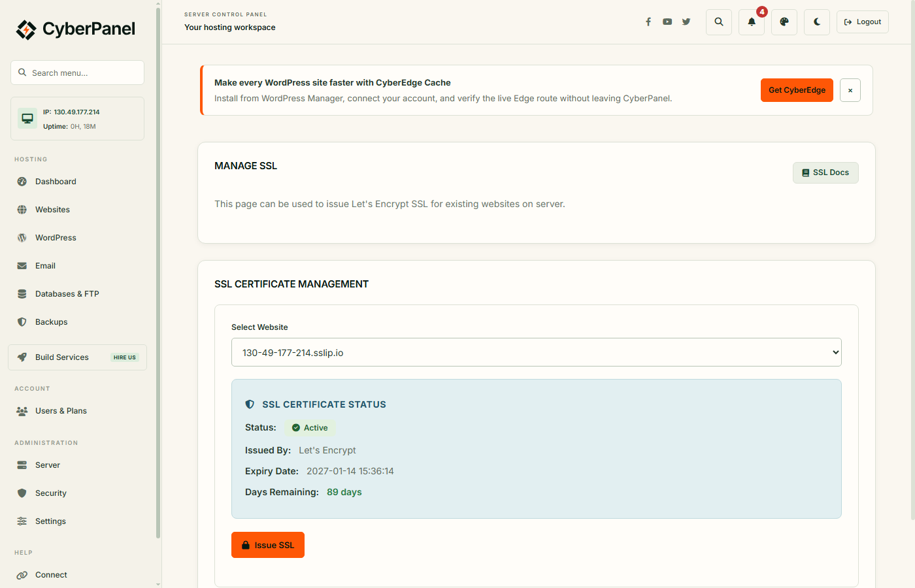Open the SSL Docs link

tap(825, 172)
